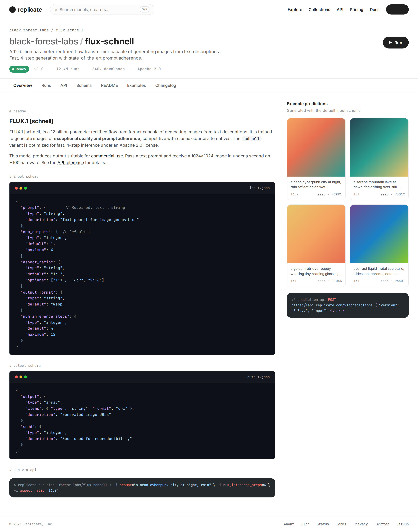This screenshot has height=532, width=418.
Task: Focus the Search models, creators field
Action: tap(102, 10)
